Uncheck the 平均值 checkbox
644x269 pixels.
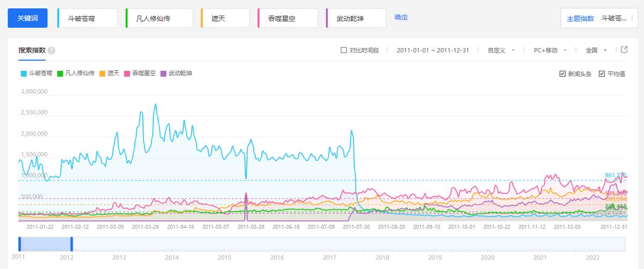pos(602,74)
